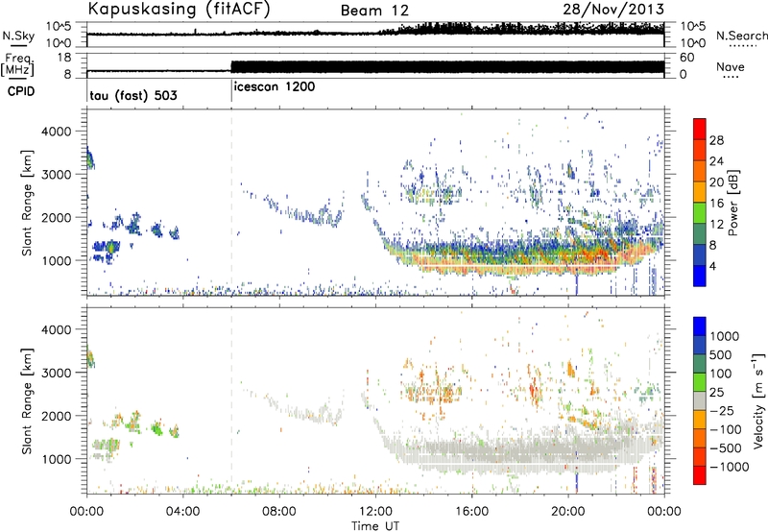Click the blue swatch at Power colorbar bottom

[700, 276]
